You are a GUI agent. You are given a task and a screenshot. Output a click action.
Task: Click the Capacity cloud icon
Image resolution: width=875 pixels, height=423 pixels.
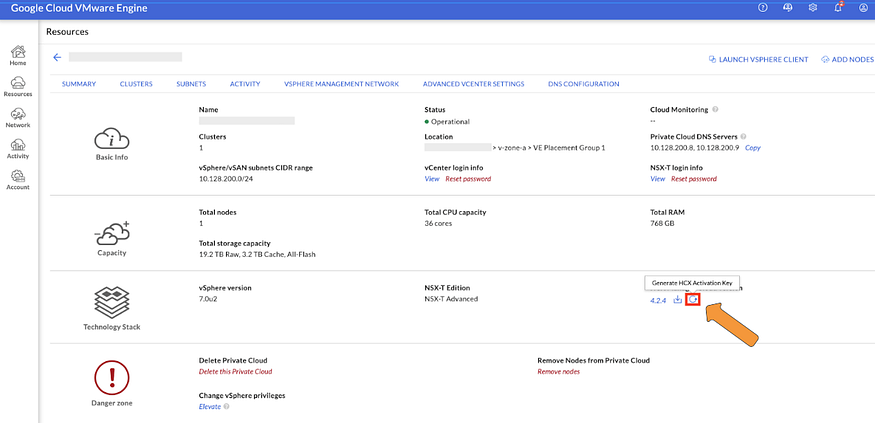(x=112, y=233)
